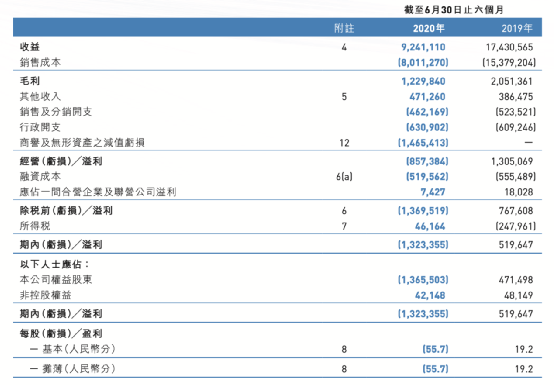Click the 2019年 column header

pos(517,28)
